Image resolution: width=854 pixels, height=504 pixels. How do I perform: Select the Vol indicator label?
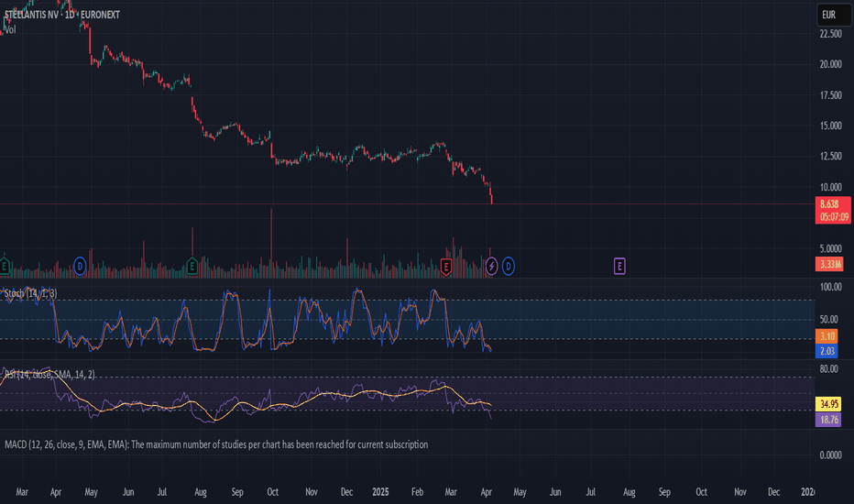(x=10, y=29)
